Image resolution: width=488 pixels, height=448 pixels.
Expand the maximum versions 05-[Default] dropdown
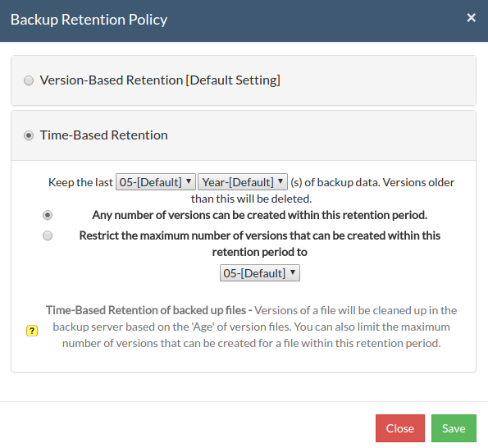260,273
